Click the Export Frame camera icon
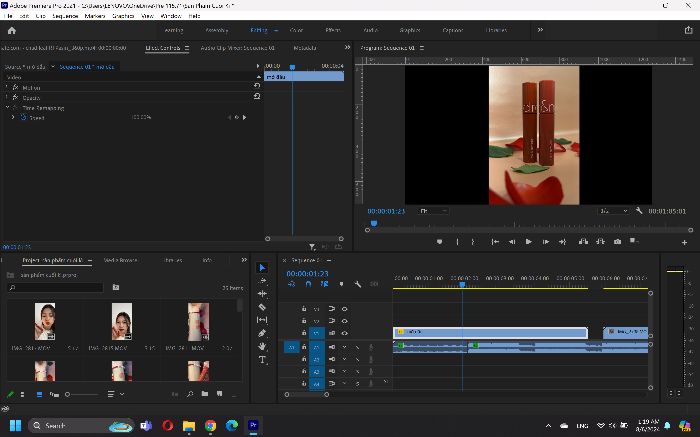Screen dimensions: 700x437 617,241
